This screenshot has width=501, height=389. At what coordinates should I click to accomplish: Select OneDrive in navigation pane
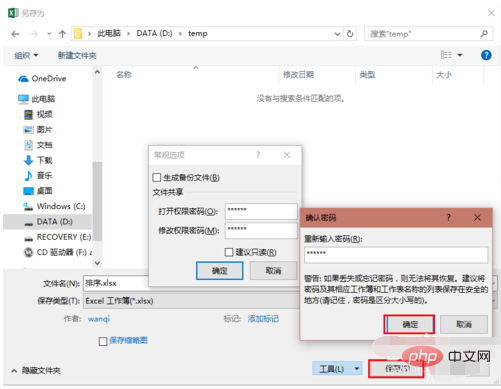tap(42, 79)
